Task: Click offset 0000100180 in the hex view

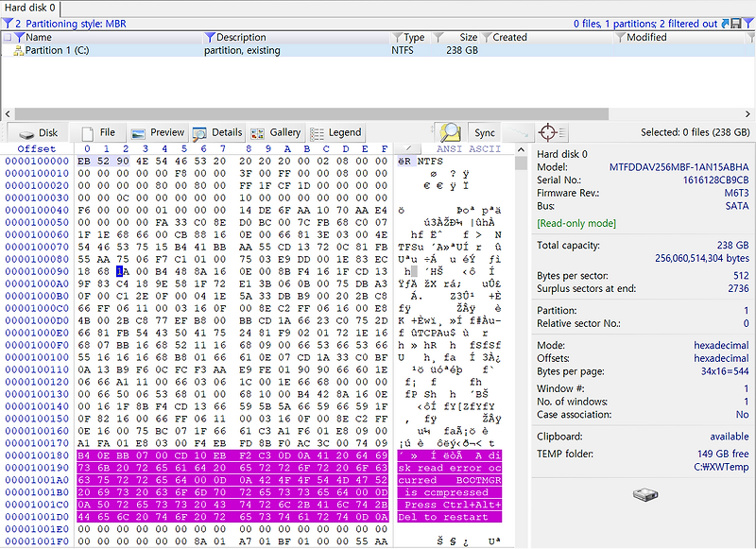Action: click(x=37, y=455)
